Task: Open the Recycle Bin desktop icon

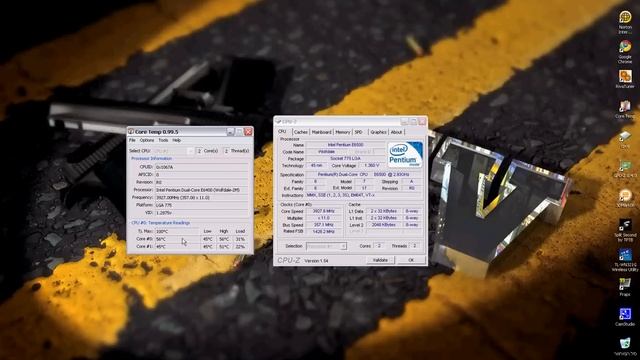Action: coord(625,346)
